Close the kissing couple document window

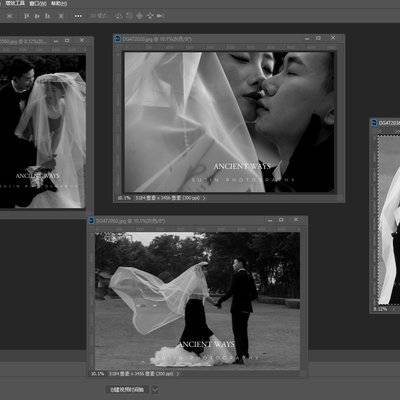333,38
